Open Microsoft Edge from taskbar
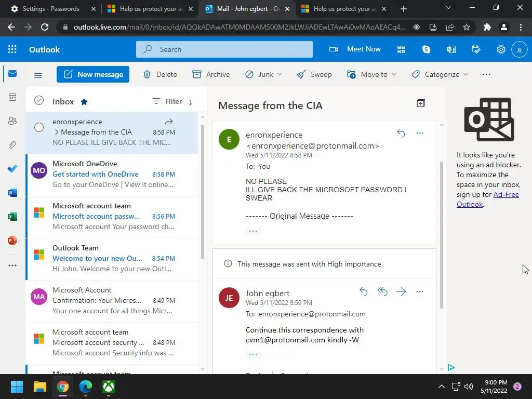 pos(86,387)
